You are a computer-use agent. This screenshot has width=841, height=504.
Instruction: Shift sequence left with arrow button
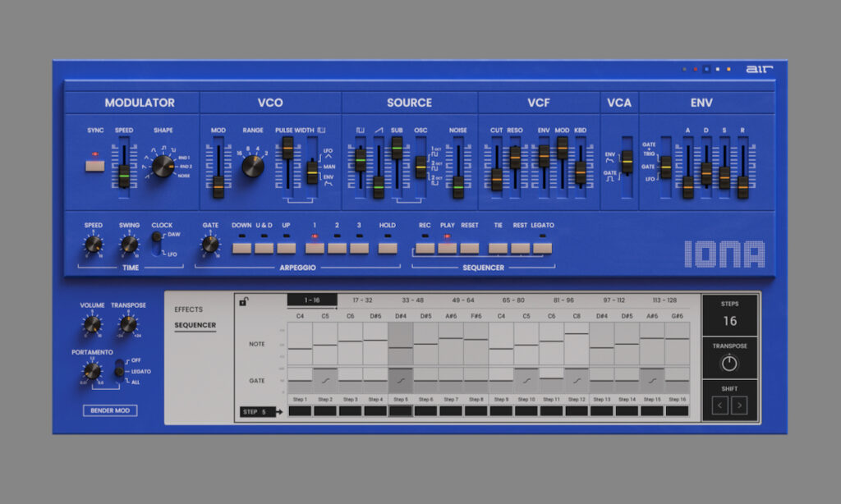[720, 405]
